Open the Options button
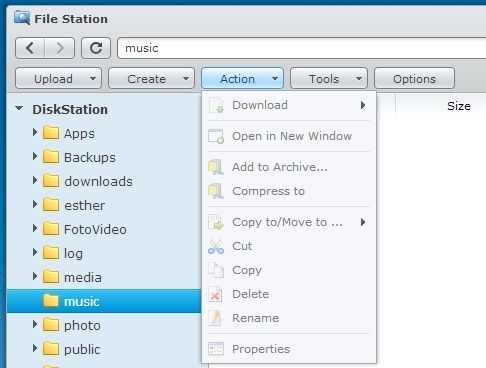Viewport: 486px width, 368px height. tap(414, 79)
